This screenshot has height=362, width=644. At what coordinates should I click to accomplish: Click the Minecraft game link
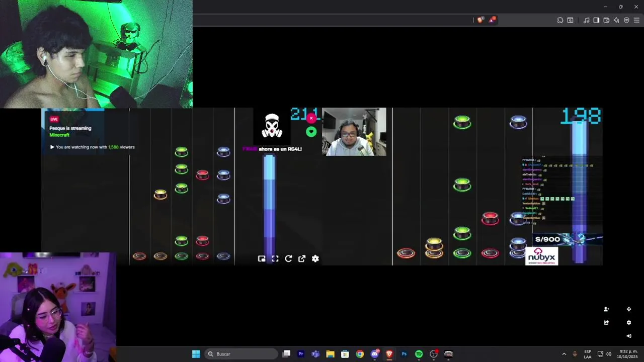point(59,135)
